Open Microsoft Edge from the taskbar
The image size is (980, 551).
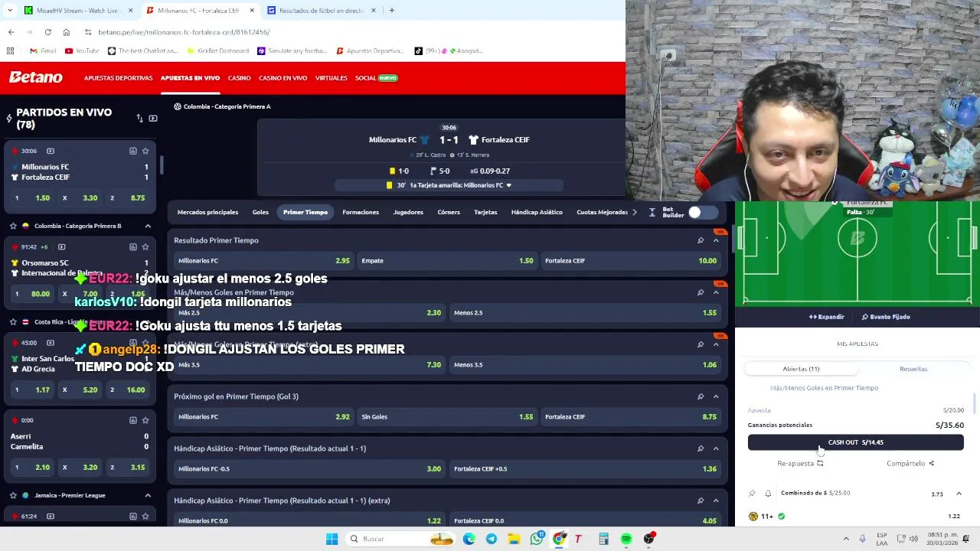[x=469, y=539]
